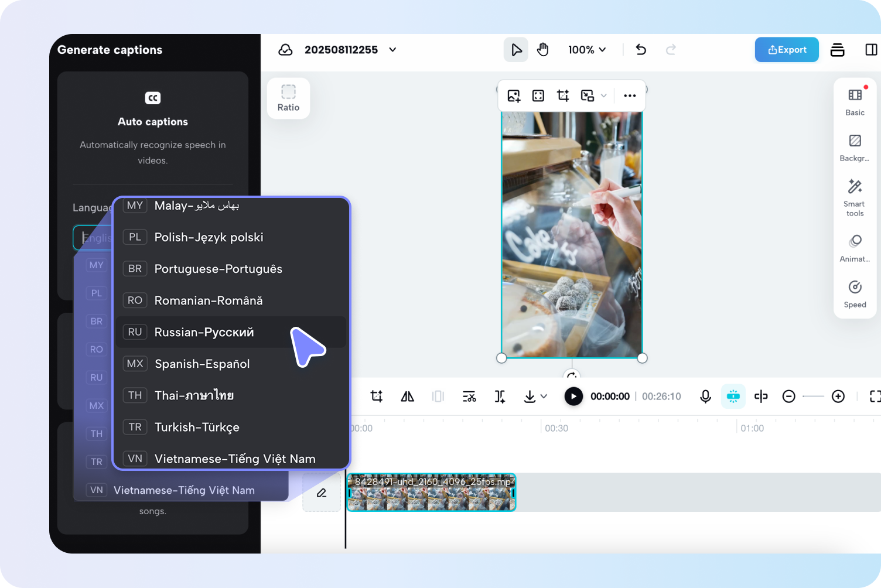
Task: Click the rotate handle below canvas
Action: coord(572,375)
